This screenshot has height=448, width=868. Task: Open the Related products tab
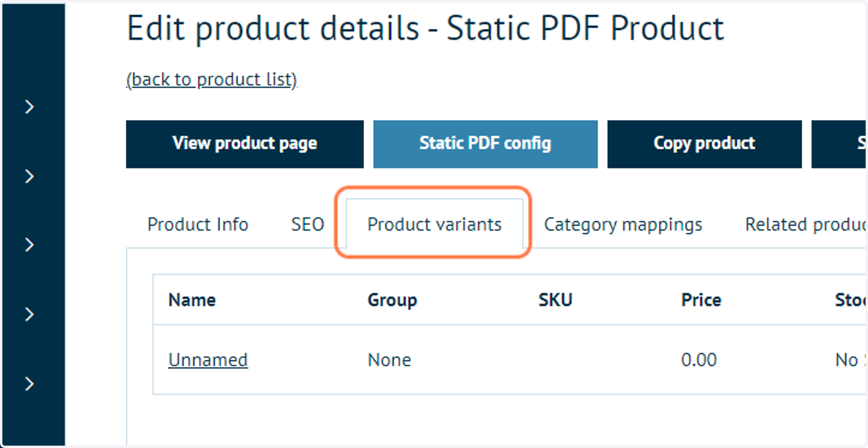[x=806, y=225]
